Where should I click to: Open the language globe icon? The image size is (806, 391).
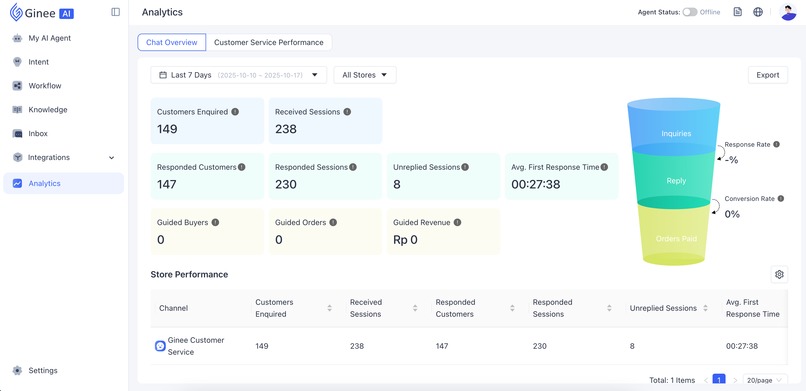tap(758, 12)
